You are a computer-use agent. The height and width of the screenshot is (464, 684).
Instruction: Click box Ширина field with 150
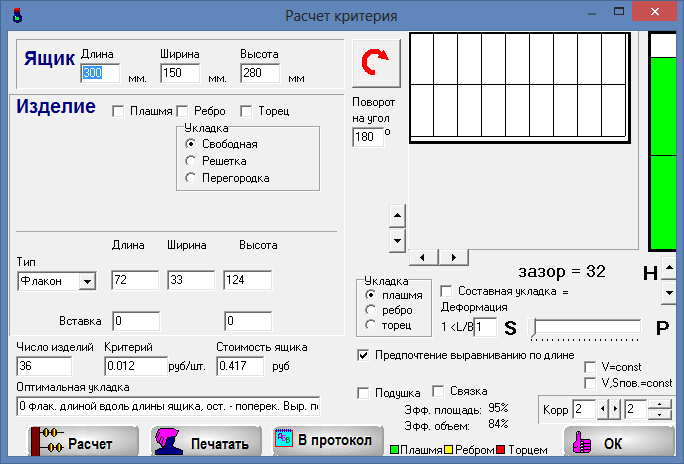point(180,73)
